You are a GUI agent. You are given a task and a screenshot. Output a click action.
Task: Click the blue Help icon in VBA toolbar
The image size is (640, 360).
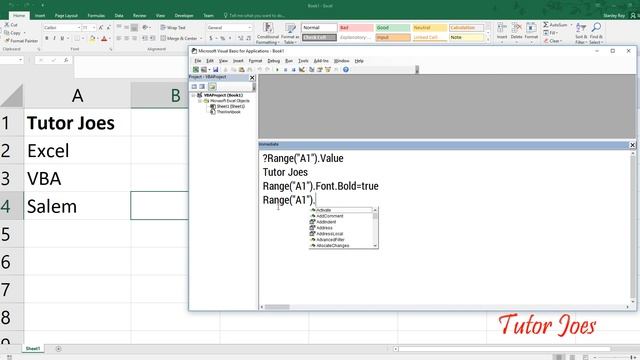tap(346, 70)
